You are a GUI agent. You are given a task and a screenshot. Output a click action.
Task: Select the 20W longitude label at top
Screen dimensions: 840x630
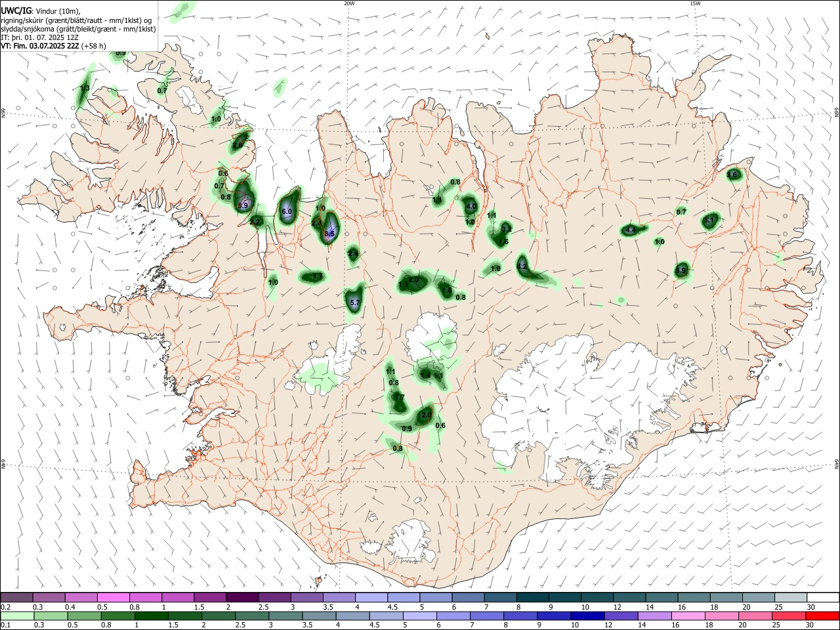[x=349, y=3]
